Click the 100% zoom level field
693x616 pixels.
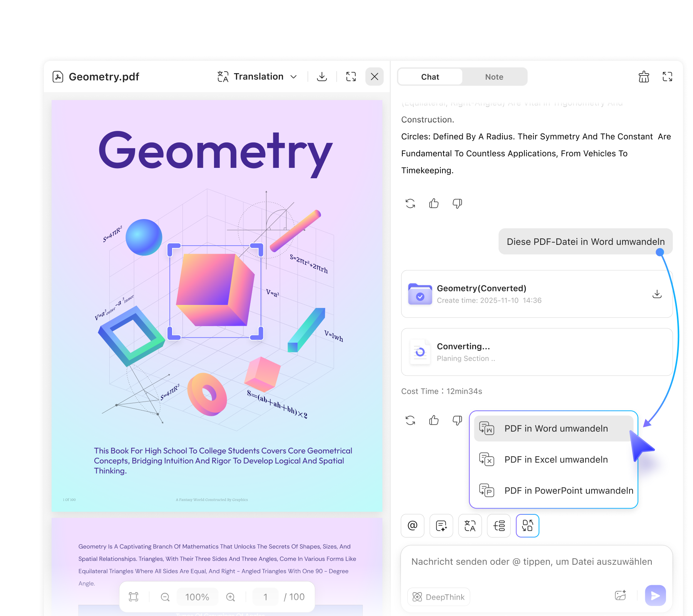197,597
